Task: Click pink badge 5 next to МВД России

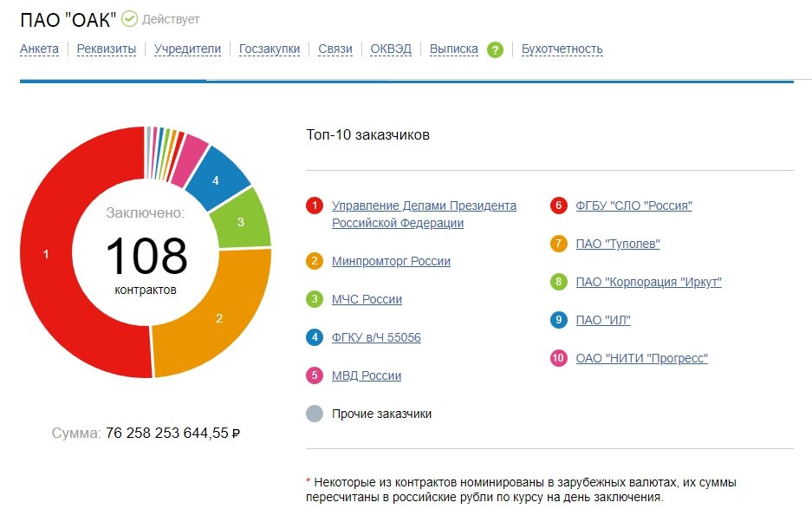Action: tap(315, 375)
